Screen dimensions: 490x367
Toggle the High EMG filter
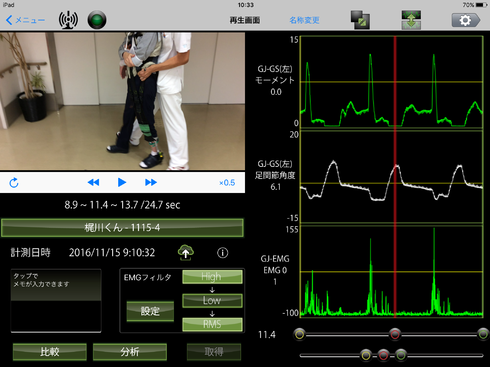[x=212, y=277]
